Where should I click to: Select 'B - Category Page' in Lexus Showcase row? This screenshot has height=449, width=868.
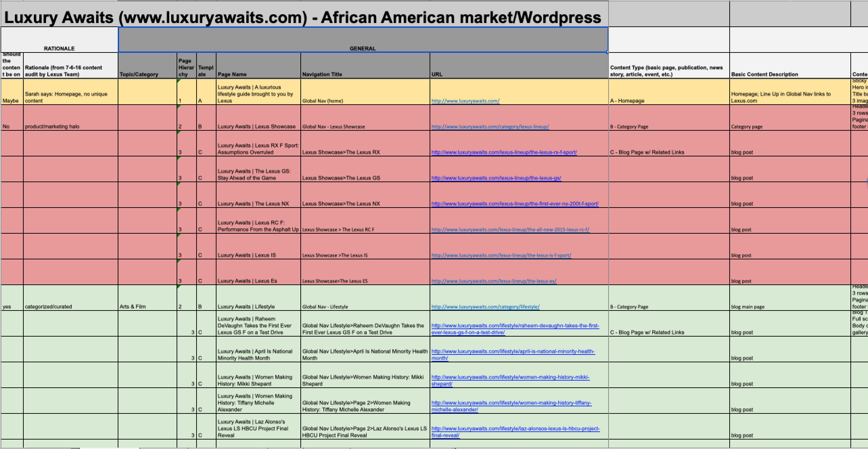tap(669, 117)
